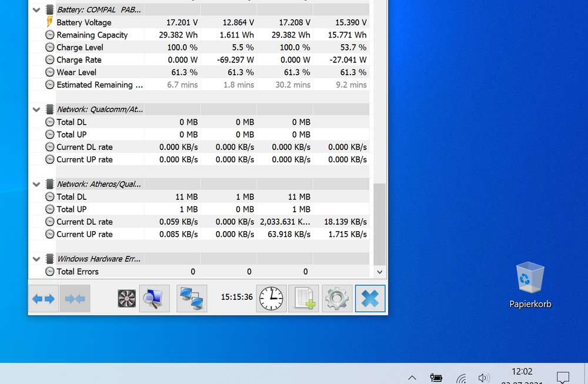This screenshot has height=384, width=588.
Task: Click the shrink columns inward arrows button
Action: coord(75,299)
